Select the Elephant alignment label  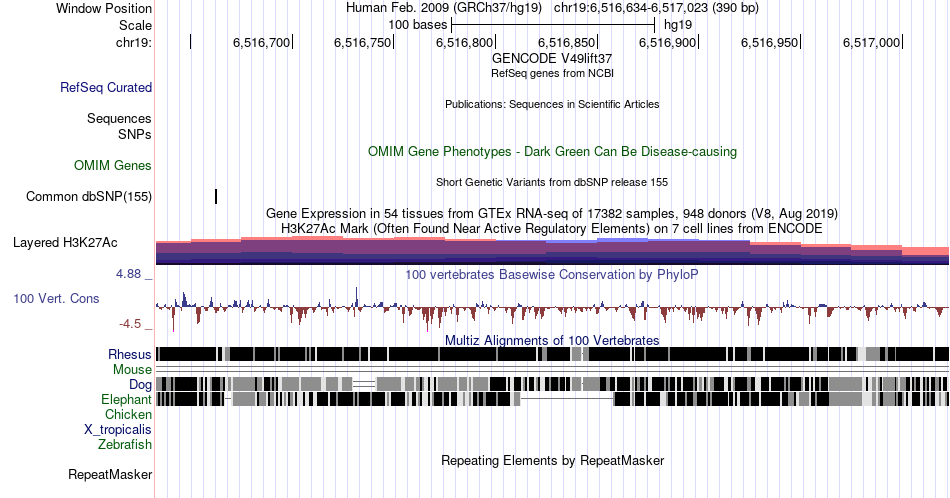(126, 399)
